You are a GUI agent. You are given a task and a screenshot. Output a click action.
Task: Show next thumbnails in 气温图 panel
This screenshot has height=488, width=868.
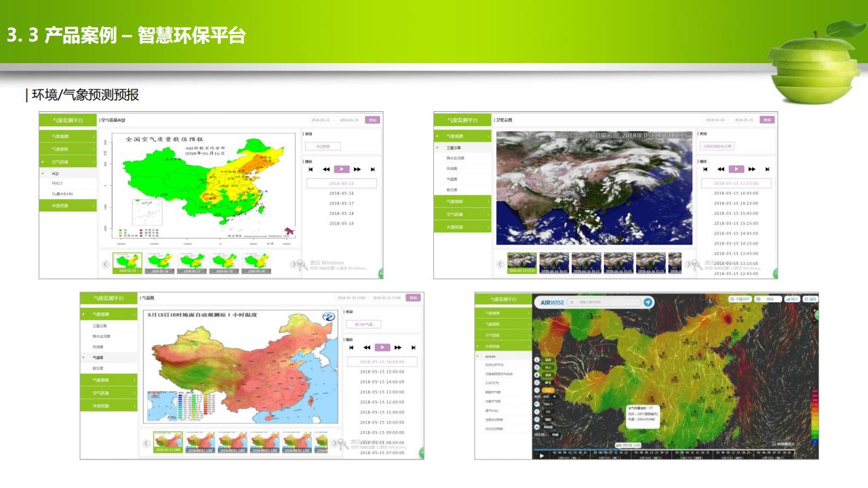(334, 443)
